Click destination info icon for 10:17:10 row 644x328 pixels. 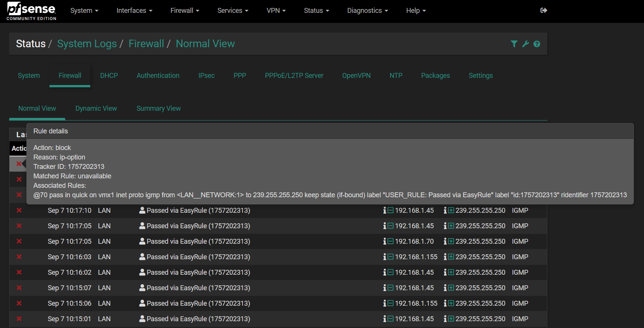pyautogui.click(x=445, y=210)
